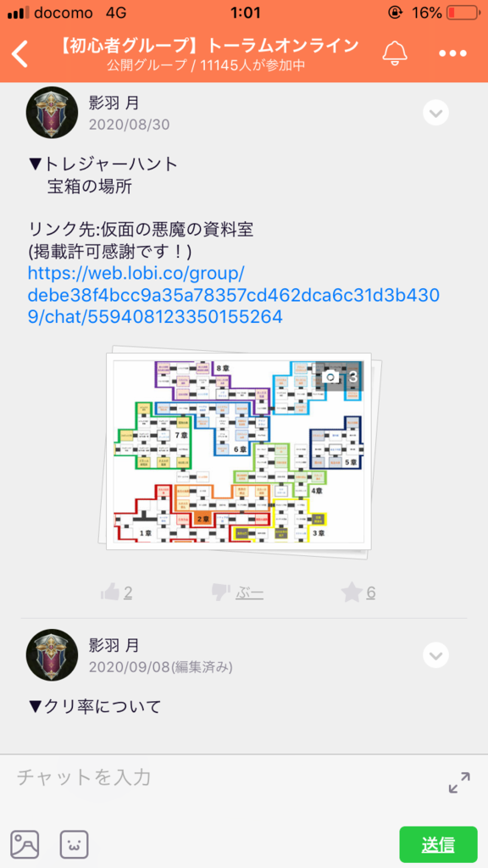Tap the thumbs-down ぶー icon
The width and height of the screenshot is (488, 868).
[x=221, y=593]
